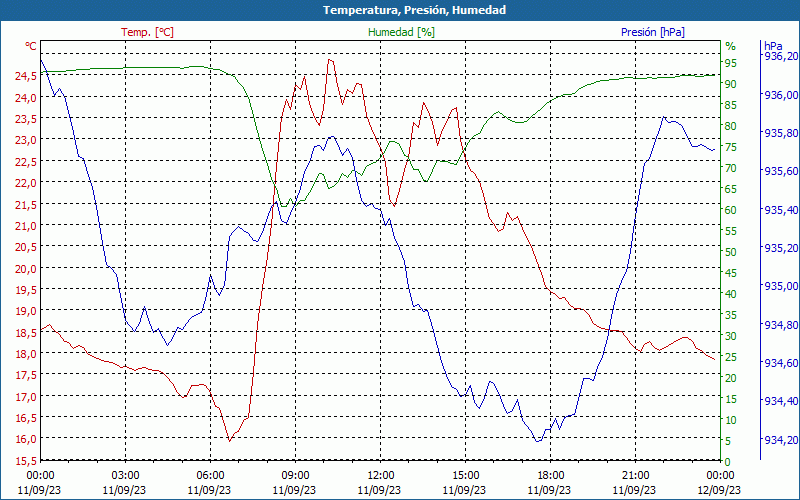
Task: Click the 934,40 pressure axis value
Action: [x=781, y=401]
